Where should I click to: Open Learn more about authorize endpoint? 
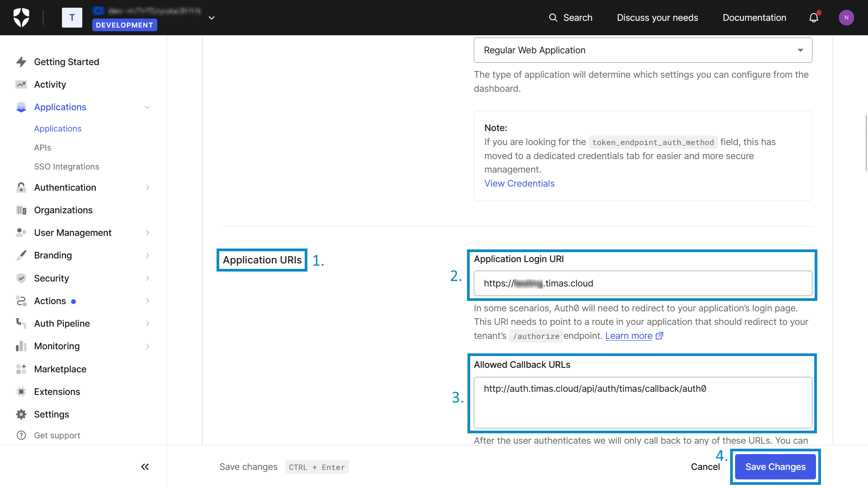tap(628, 336)
